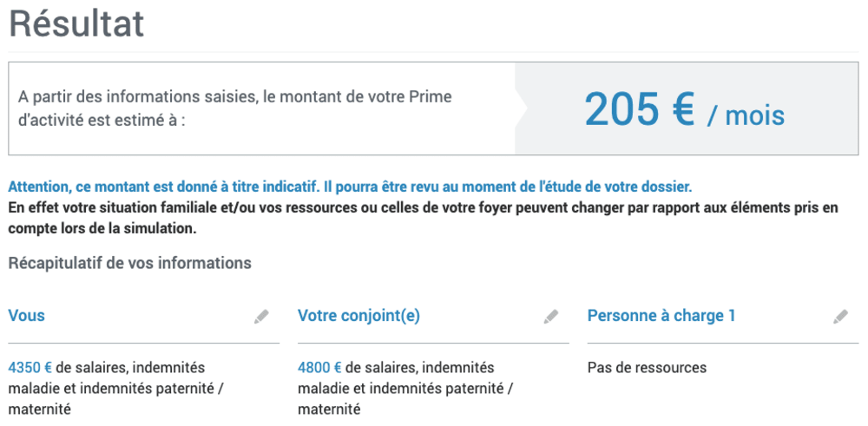Select the "Vous" section heading
868x426 pixels.
click(27, 316)
